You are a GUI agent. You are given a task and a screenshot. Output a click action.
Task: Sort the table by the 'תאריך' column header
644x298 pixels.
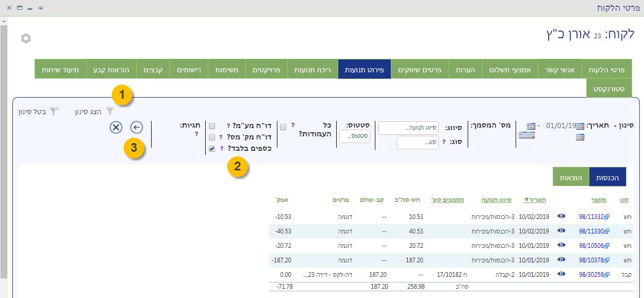pos(535,200)
